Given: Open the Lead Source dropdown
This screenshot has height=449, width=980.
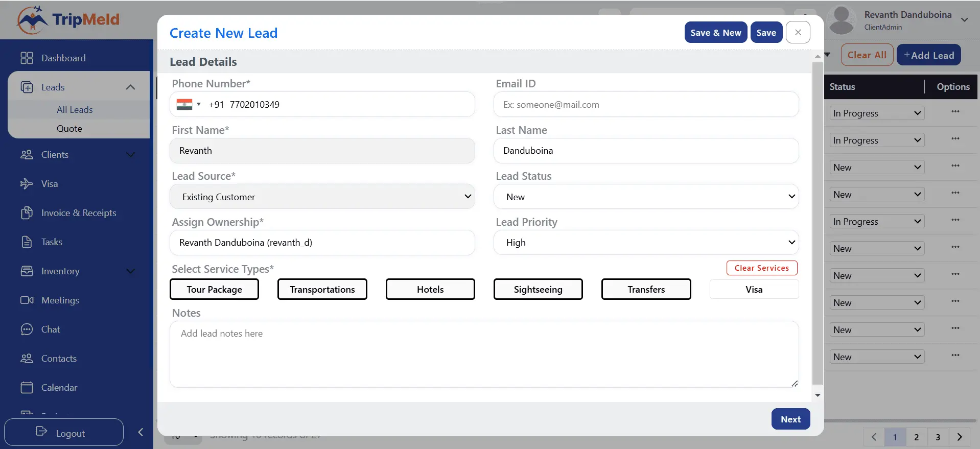Looking at the screenshot, I should coord(322,197).
